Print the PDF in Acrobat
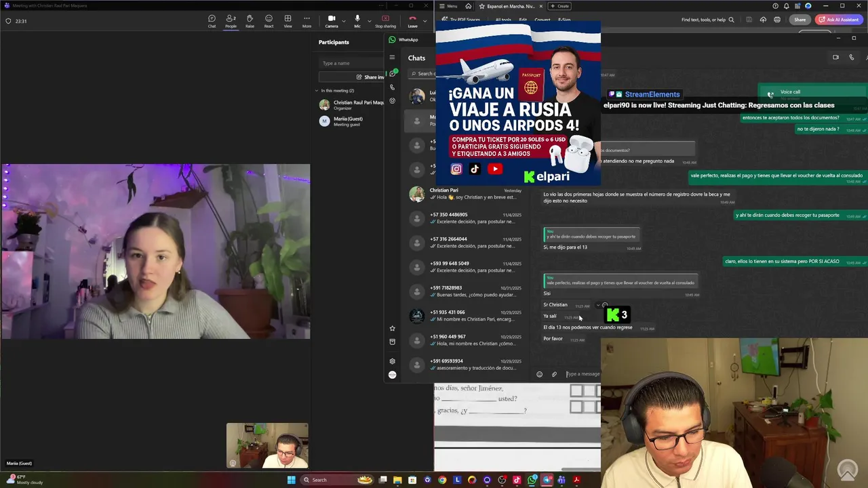Viewport: 868px width, 488px height. point(777,20)
